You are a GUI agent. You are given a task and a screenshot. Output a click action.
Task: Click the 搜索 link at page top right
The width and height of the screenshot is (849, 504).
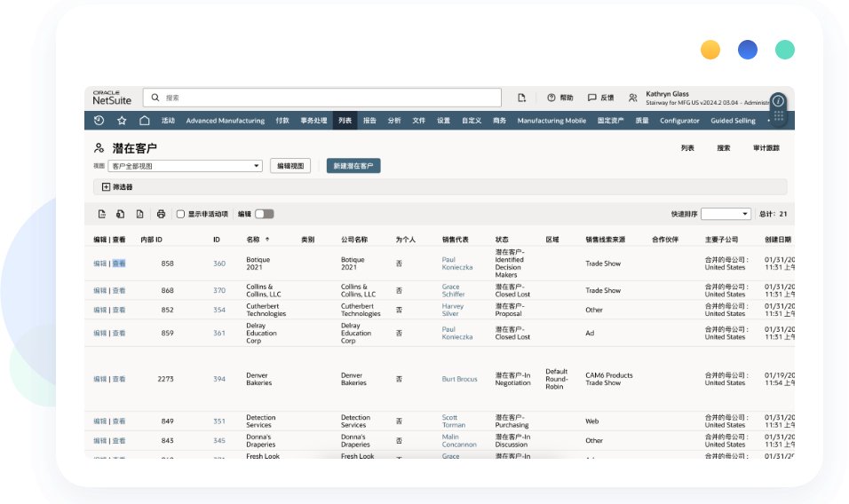(x=724, y=148)
